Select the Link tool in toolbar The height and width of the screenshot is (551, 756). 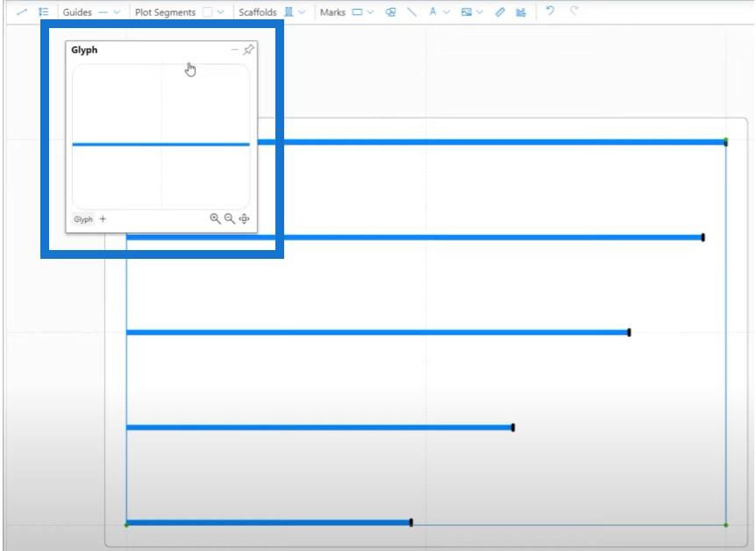[22, 12]
